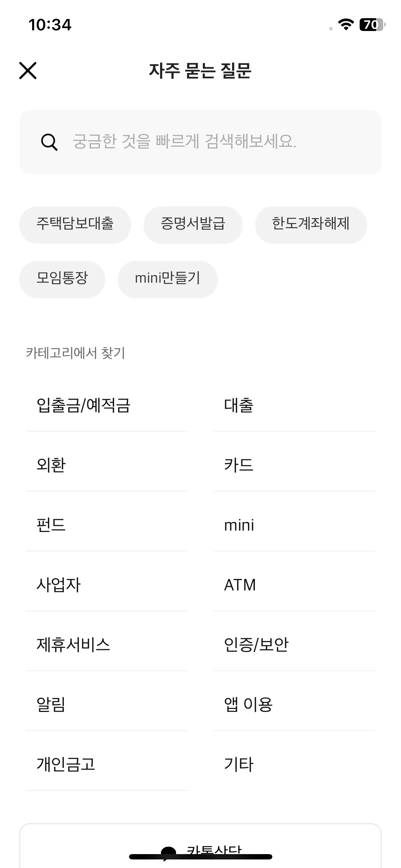Close the FAQ screen with X icon
The height and width of the screenshot is (868, 401).
point(28,71)
